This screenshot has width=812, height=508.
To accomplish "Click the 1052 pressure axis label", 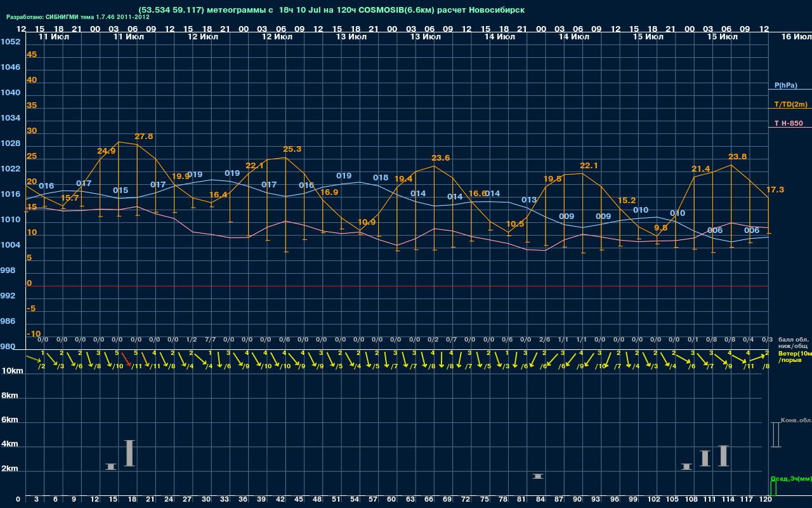I will pos(10,41).
